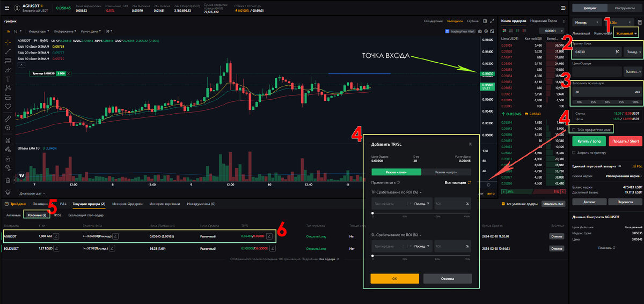
Task: Open the Скользящий стоп-ордер sub-tab
Action: pos(86,215)
